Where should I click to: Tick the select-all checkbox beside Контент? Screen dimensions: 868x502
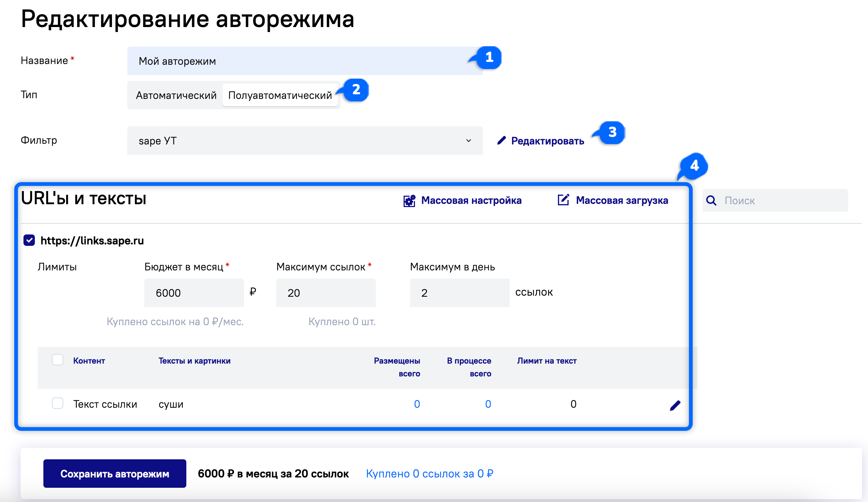coord(58,360)
